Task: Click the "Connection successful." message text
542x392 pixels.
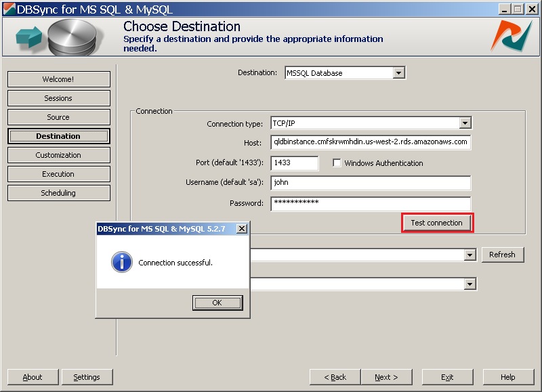Action: click(175, 263)
